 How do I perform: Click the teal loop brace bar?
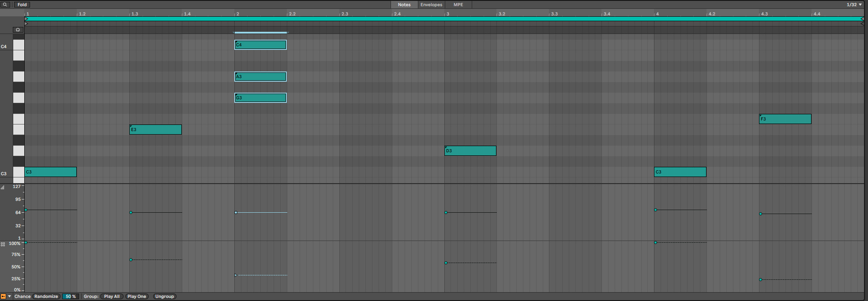pos(444,19)
